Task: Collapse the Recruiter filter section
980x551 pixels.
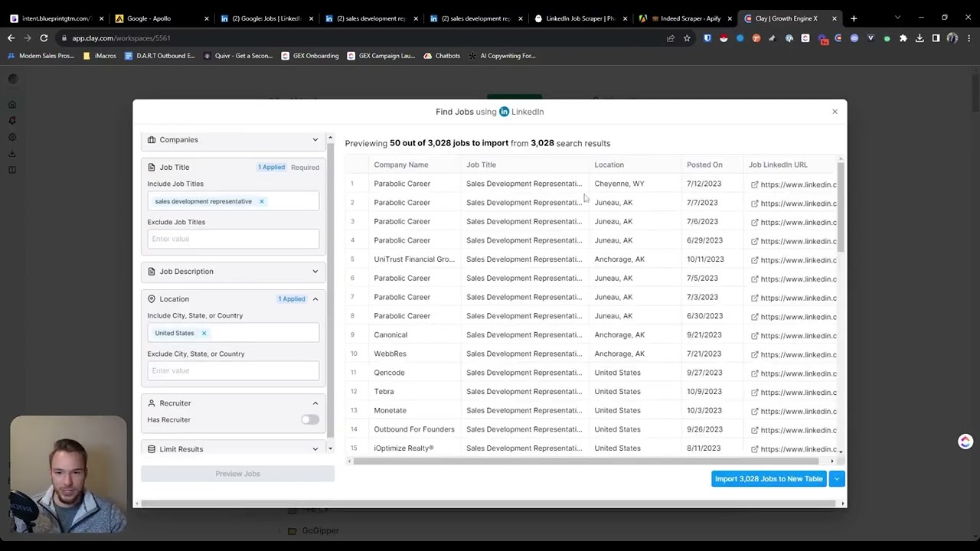Action: (315, 403)
